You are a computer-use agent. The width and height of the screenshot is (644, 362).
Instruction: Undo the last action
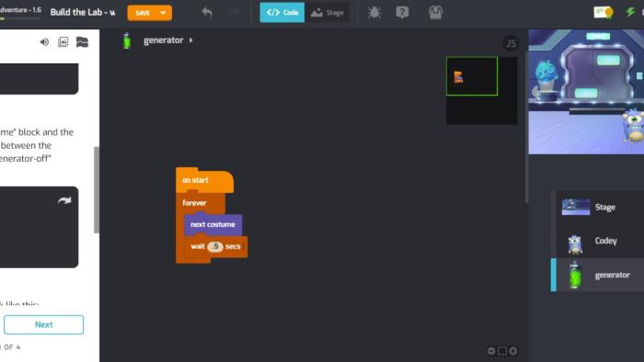click(x=207, y=13)
